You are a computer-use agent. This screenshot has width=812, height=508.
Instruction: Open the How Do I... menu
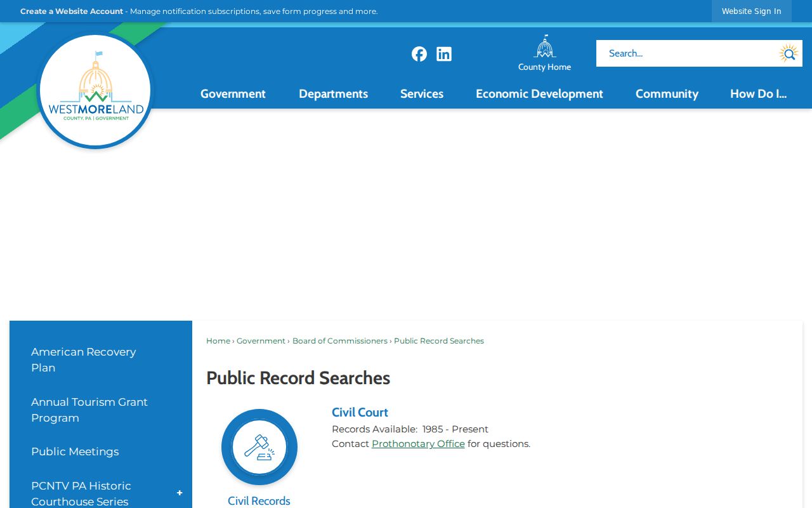(x=758, y=94)
